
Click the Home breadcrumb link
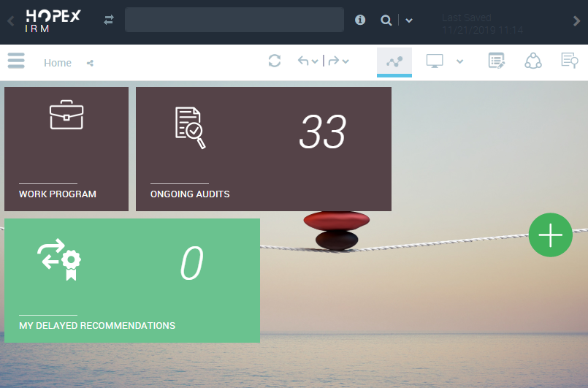tap(58, 63)
